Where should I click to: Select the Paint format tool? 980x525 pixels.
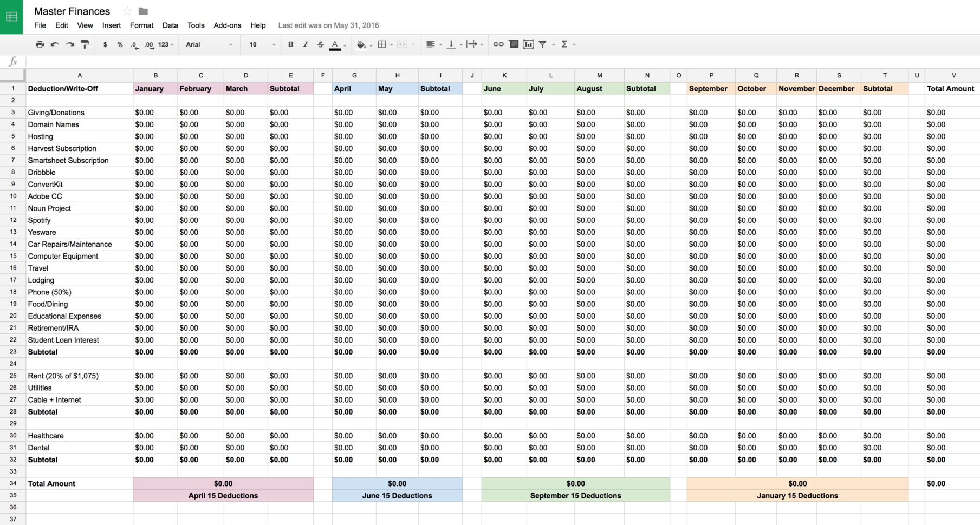pos(85,44)
